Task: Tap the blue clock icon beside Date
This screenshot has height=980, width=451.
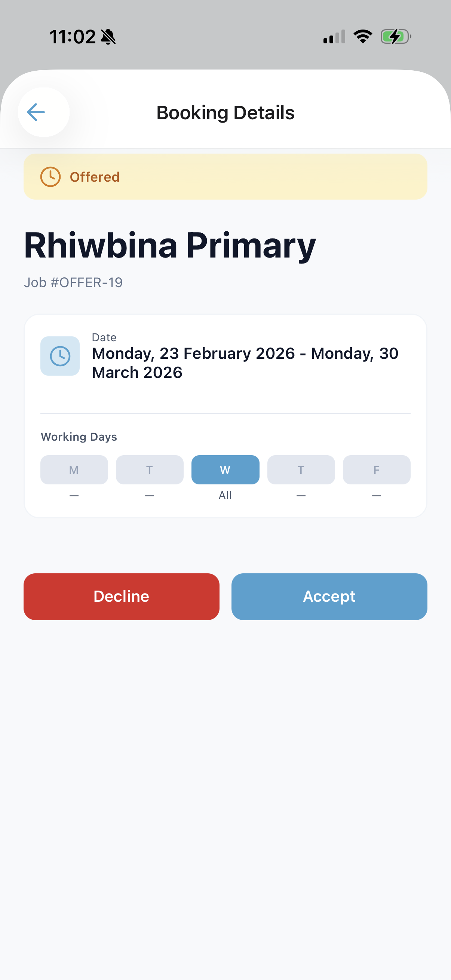Action: tap(60, 356)
